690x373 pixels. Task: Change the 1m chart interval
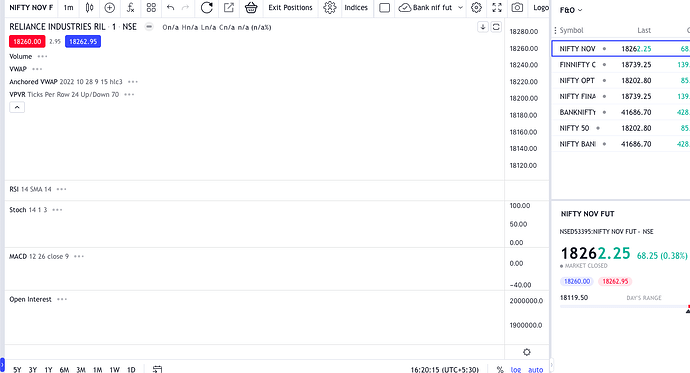click(68, 7)
